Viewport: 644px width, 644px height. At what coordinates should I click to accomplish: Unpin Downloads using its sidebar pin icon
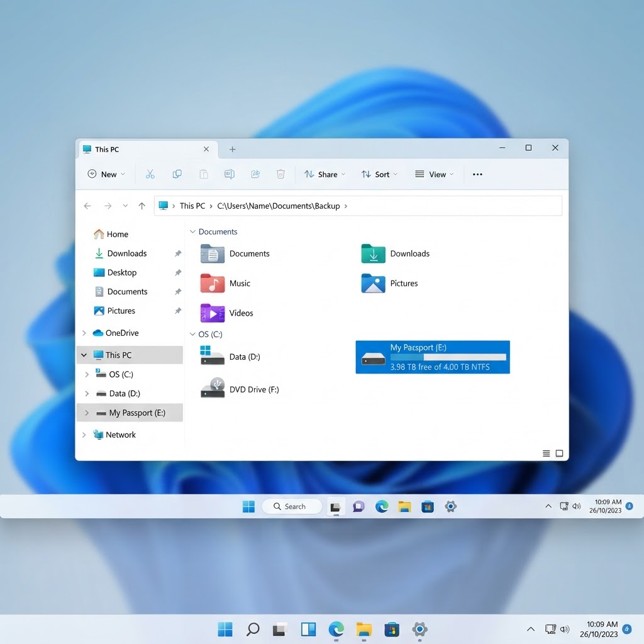point(178,253)
